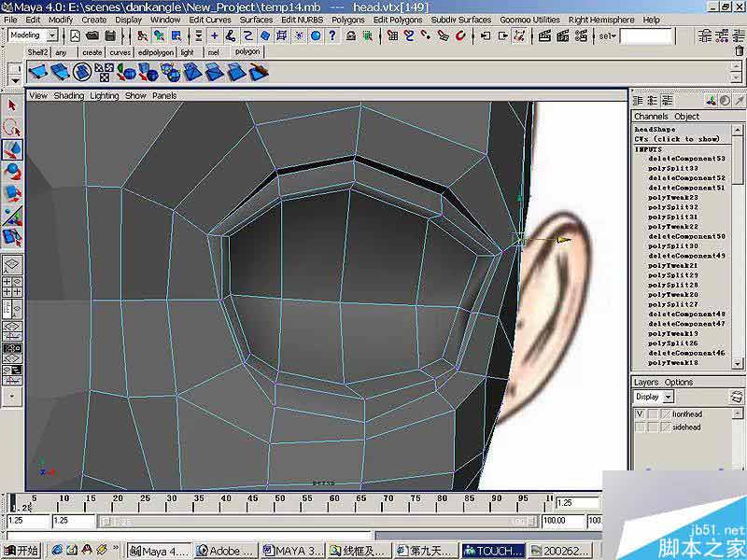Toggle the points selection mask plus icon

(x=215, y=35)
